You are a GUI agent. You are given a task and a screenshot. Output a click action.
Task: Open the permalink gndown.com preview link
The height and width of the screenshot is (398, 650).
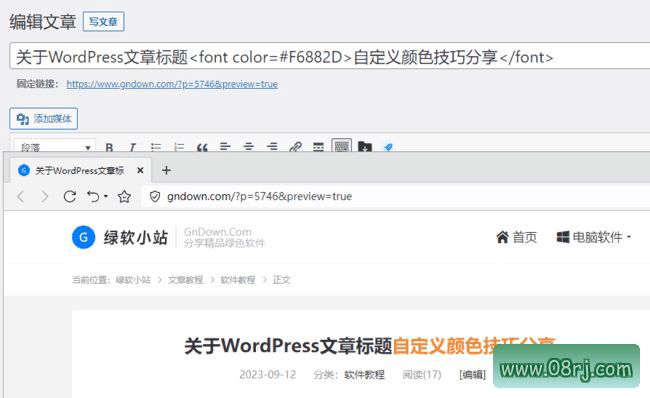click(x=172, y=84)
